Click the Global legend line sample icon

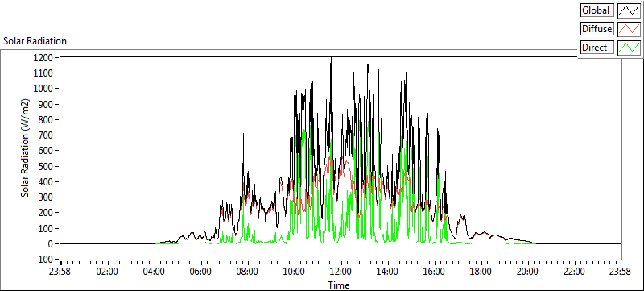coord(629,10)
